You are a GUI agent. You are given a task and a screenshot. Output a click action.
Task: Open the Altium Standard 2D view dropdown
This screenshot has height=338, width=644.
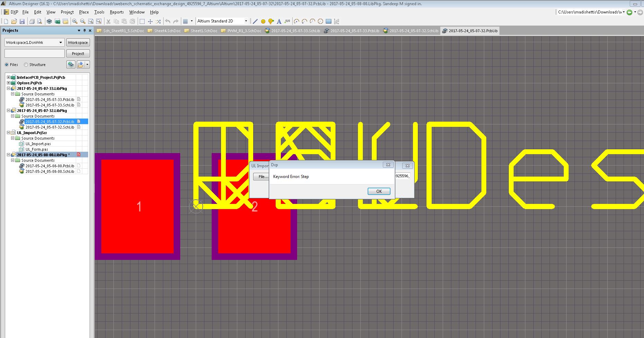pos(246,21)
